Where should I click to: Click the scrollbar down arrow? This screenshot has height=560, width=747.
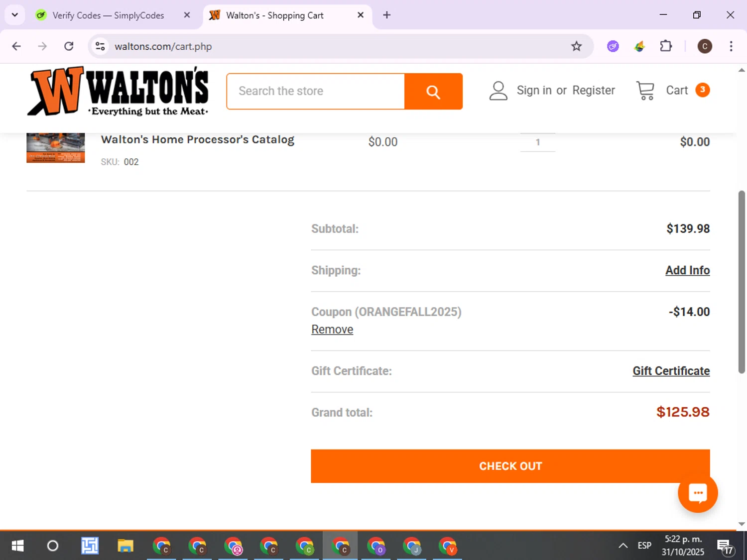point(742,524)
